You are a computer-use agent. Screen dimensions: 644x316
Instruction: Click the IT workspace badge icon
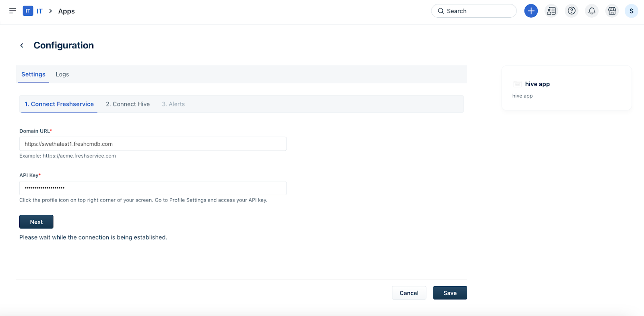(28, 11)
